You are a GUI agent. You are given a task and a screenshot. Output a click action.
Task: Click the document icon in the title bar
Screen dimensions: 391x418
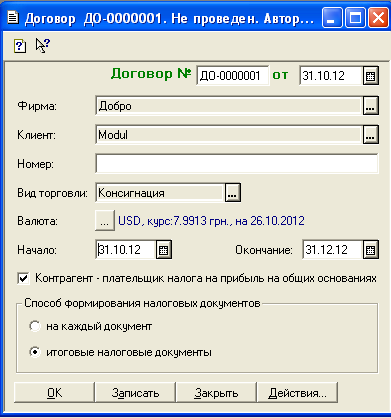pos(13,18)
